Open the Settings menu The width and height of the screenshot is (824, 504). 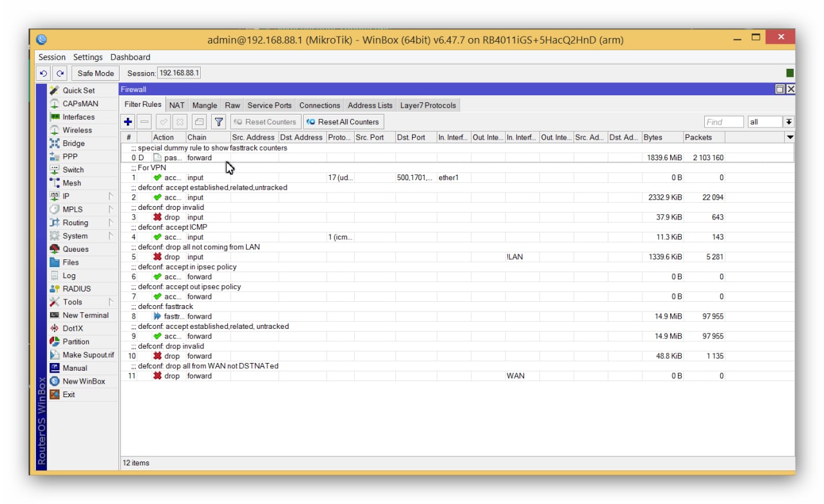tap(88, 57)
